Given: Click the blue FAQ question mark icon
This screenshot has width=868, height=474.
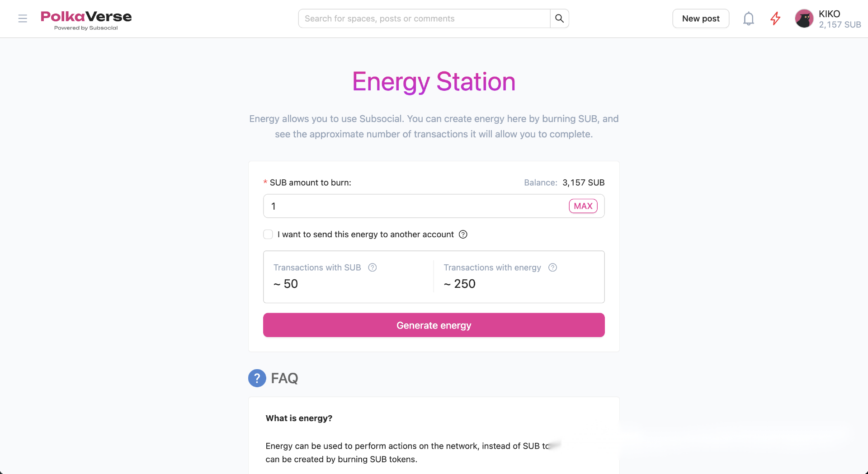Looking at the screenshot, I should 257,378.
